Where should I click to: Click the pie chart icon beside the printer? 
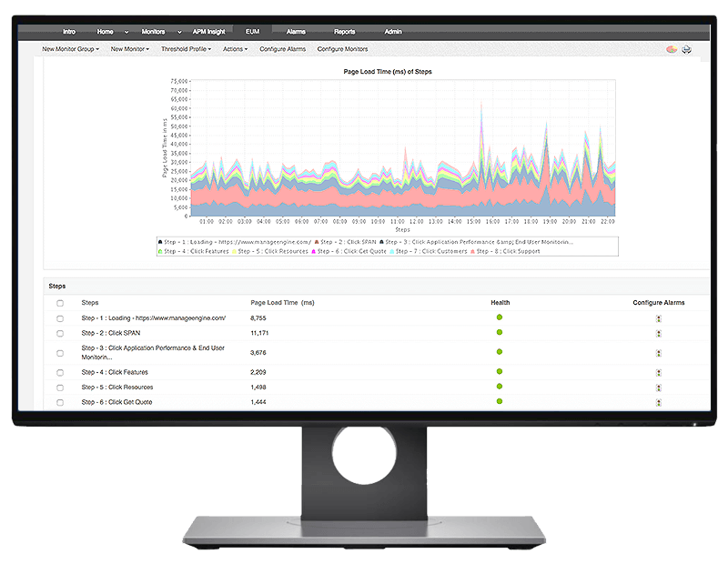[671, 49]
